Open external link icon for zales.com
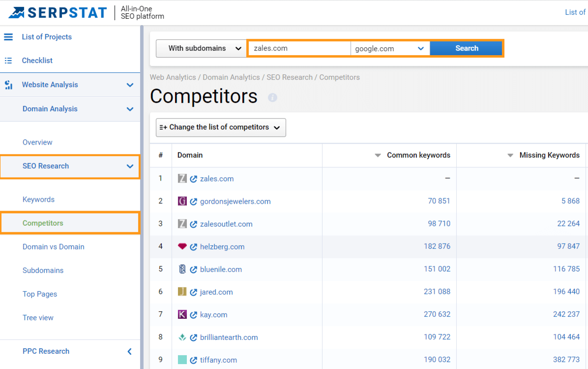The image size is (588, 369). 194,179
